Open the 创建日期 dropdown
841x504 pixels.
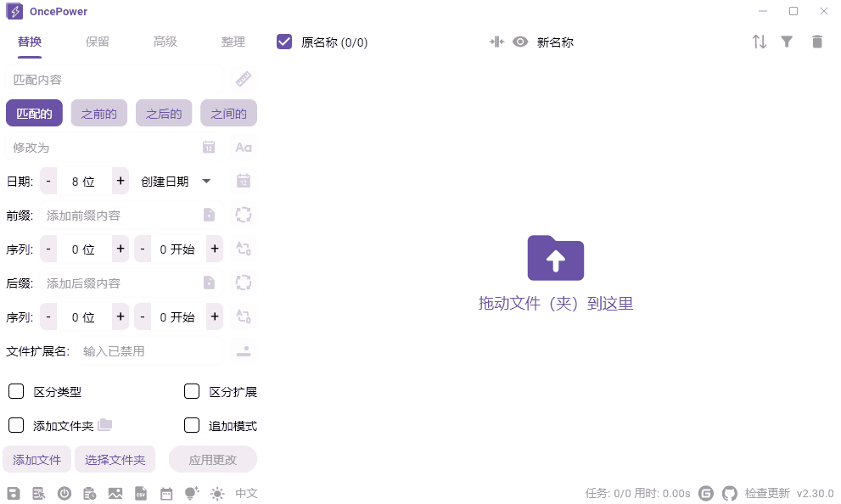tap(176, 182)
